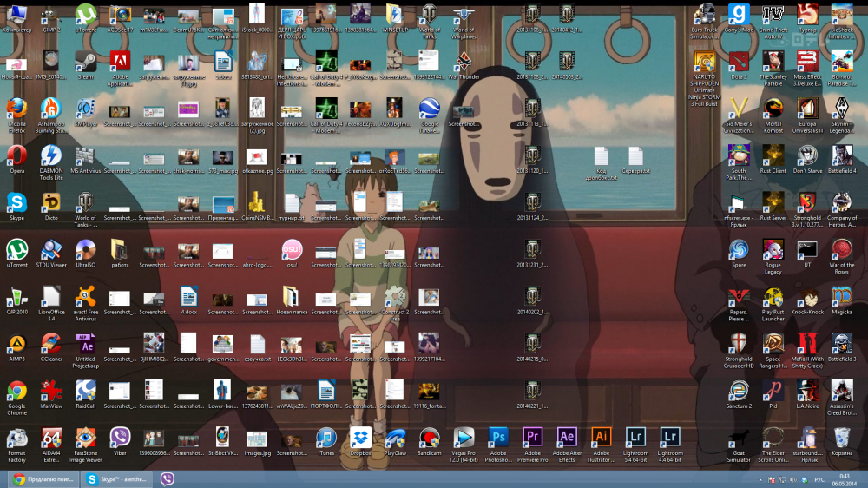Launch War Thunder desktop icon
The width and height of the screenshot is (868, 488).
click(464, 66)
